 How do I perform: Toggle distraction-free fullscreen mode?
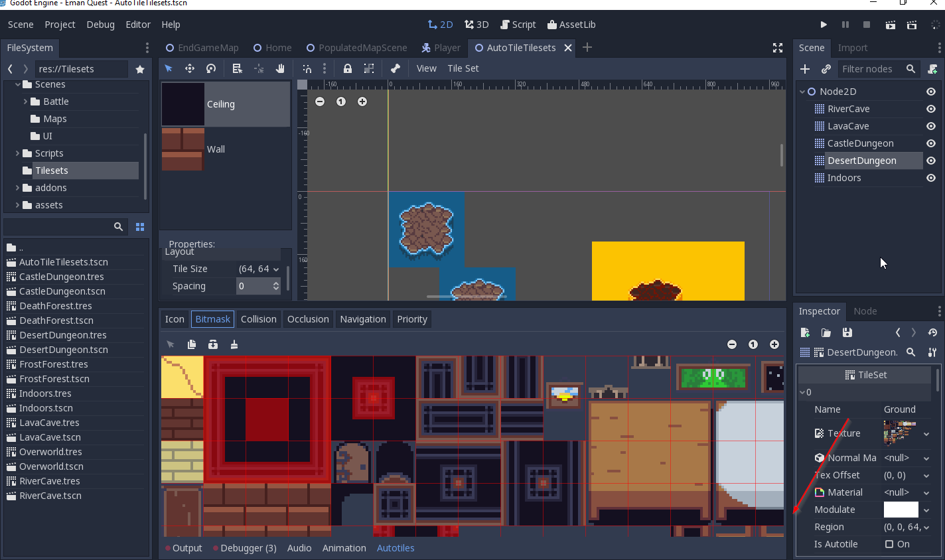pyautogui.click(x=778, y=48)
